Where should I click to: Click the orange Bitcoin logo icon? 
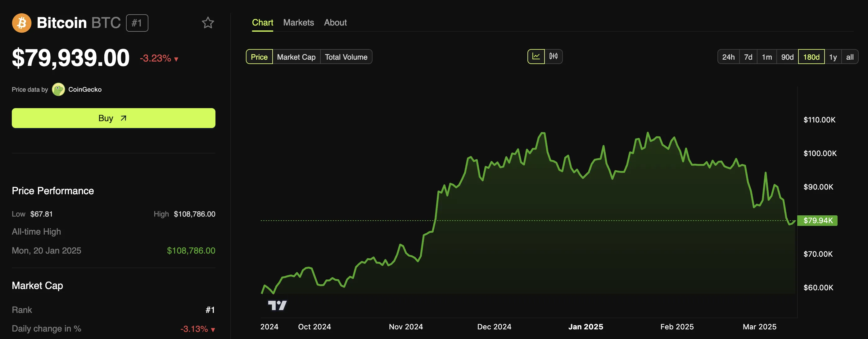click(x=21, y=23)
